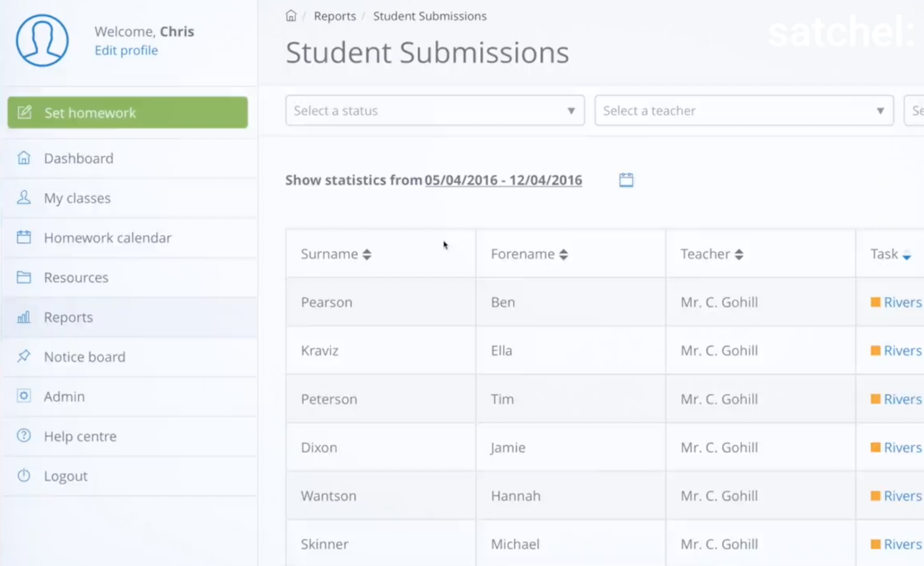
Task: Click the Forename column sort arrows
Action: point(564,254)
